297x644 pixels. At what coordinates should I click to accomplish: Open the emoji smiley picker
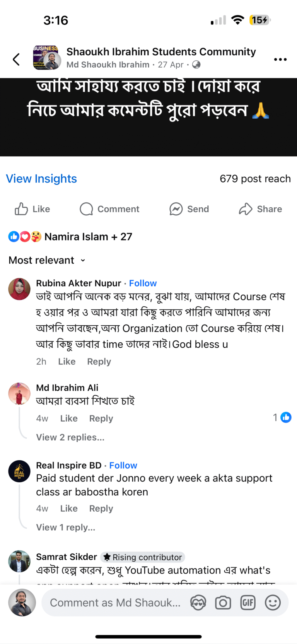tap(273, 603)
